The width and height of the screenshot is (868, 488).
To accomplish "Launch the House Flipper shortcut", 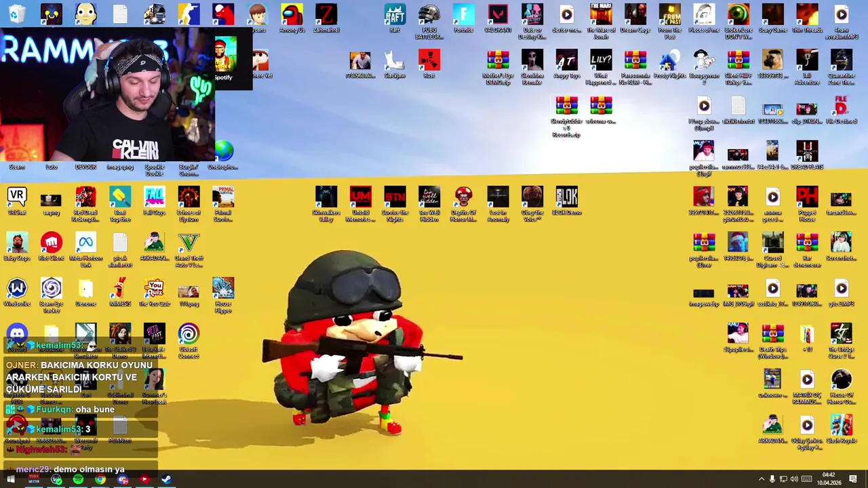I will [223, 296].
